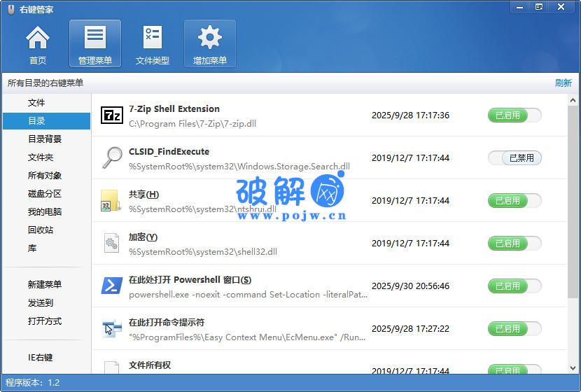Click the EcMenu.exe path text
Screen dimensions: 581x392
pos(247,337)
